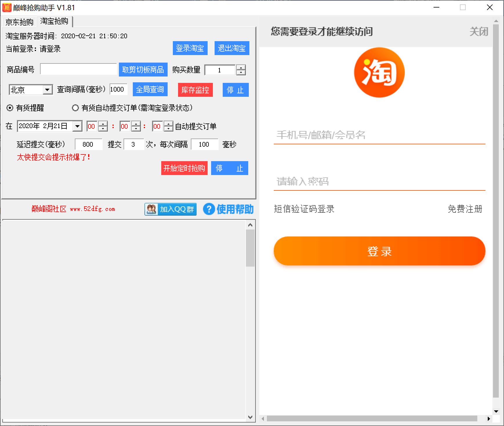
Task: Open the 2020年2月21日 date picker dropdown
Action: [x=77, y=126]
